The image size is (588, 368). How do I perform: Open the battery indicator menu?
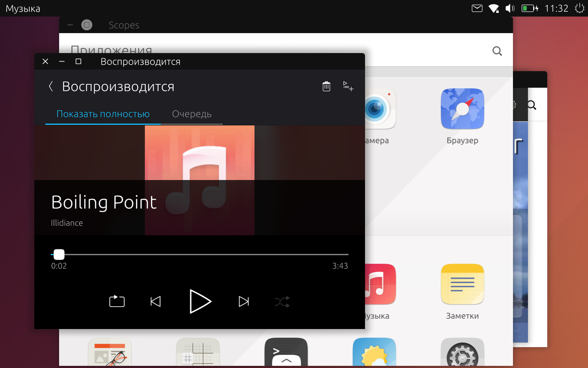click(x=530, y=8)
